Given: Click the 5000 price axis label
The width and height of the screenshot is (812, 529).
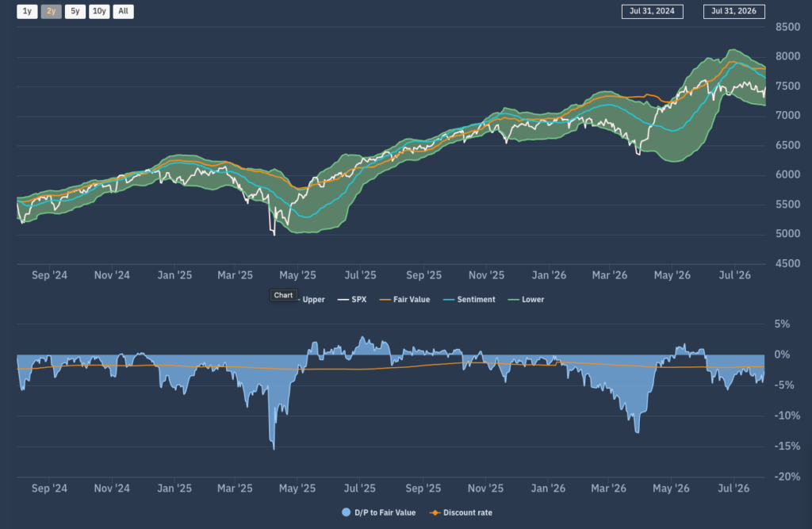Looking at the screenshot, I should (x=787, y=234).
